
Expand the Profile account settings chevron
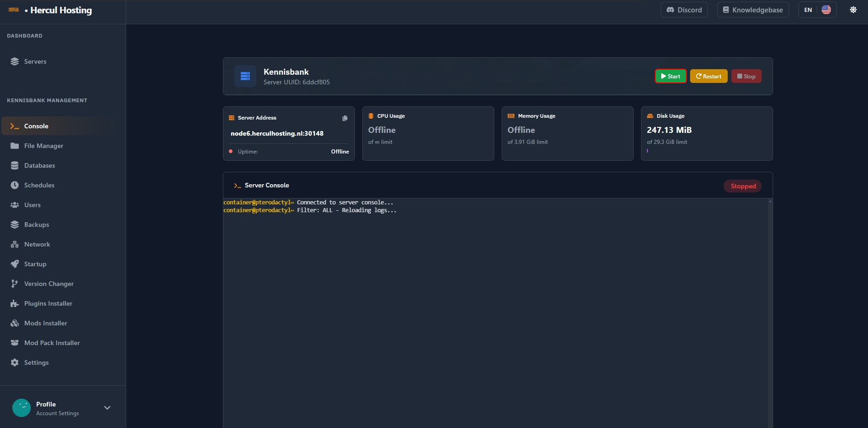[107, 408]
